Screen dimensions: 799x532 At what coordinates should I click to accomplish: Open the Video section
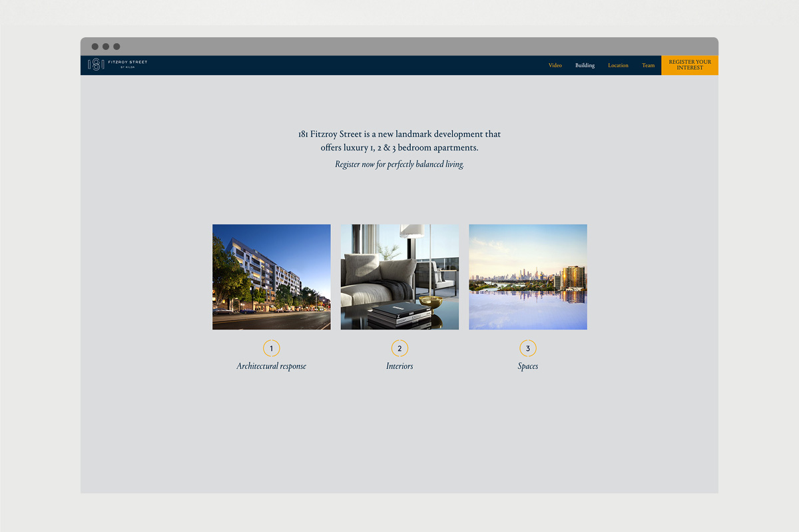(555, 65)
